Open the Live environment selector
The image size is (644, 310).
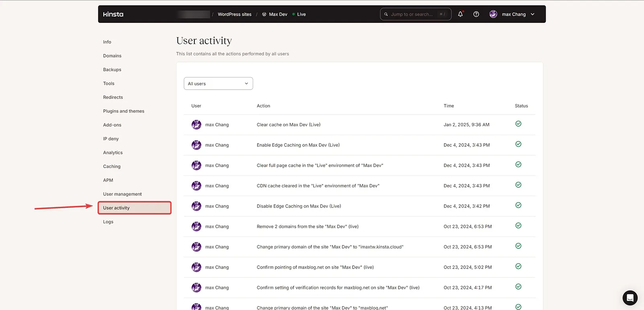pos(299,14)
